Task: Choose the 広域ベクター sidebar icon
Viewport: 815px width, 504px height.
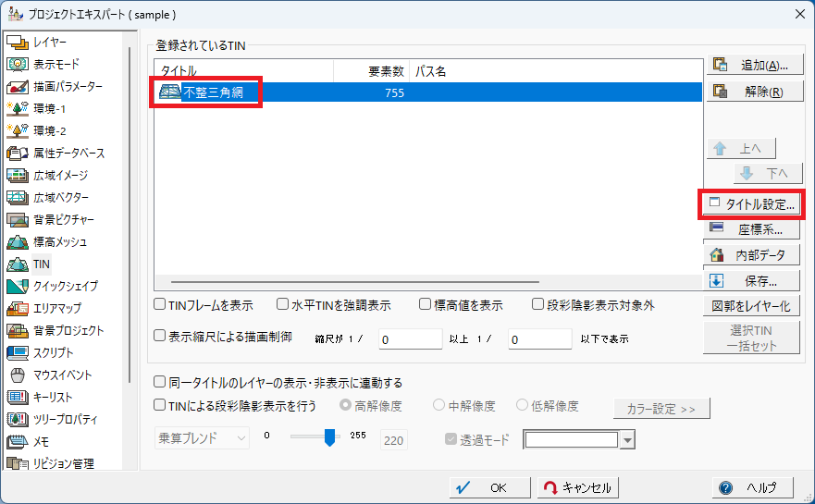Action: click(x=18, y=198)
